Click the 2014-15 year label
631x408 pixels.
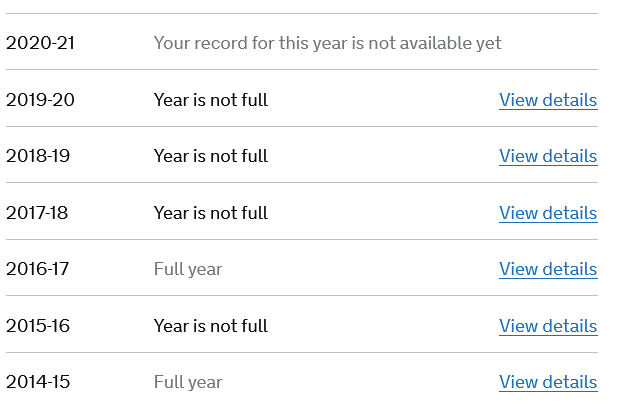coord(39,382)
